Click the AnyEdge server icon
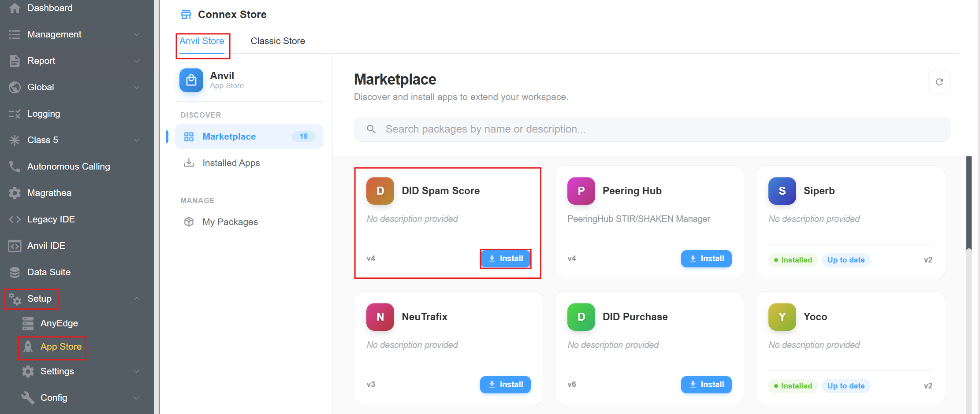This screenshot has height=414, width=980. [28, 323]
